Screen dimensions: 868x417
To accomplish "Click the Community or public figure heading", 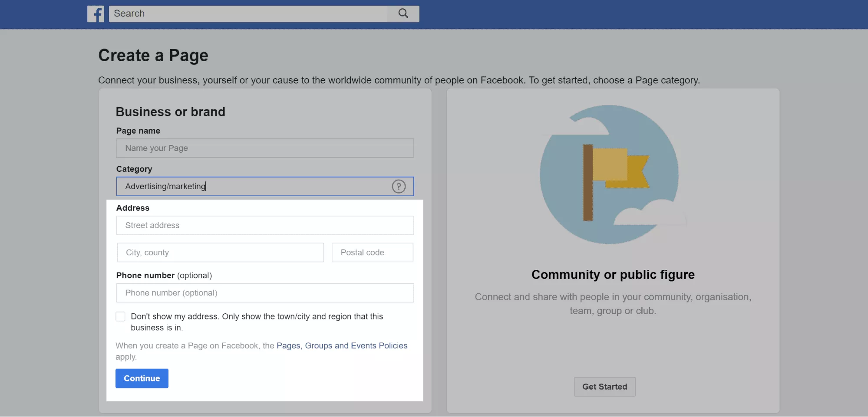I will [613, 275].
